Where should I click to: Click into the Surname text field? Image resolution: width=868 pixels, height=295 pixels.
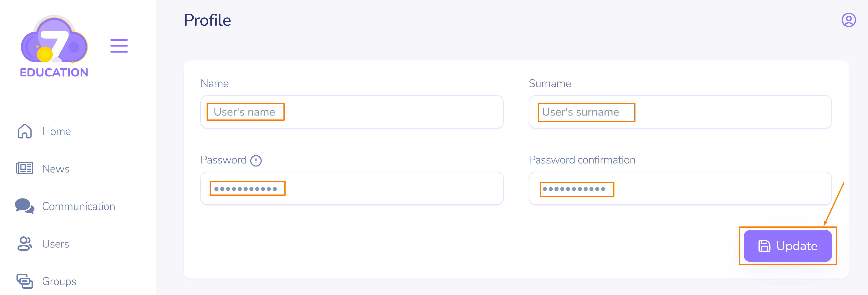pyautogui.click(x=680, y=112)
